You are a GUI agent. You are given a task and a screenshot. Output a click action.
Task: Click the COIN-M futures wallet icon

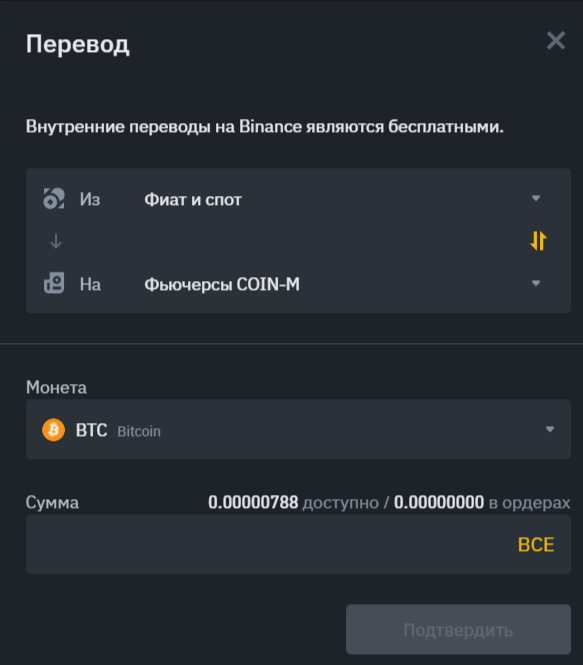54,283
